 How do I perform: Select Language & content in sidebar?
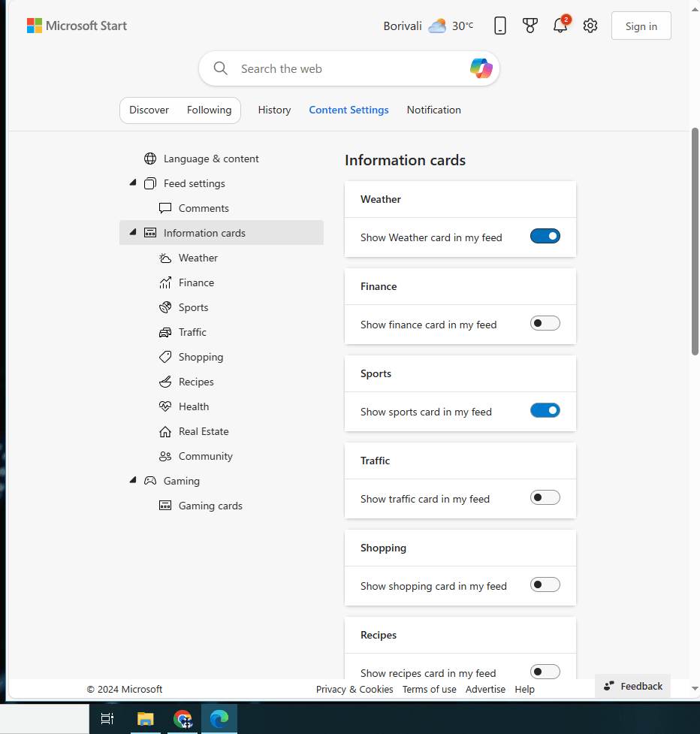pyautogui.click(x=222, y=159)
